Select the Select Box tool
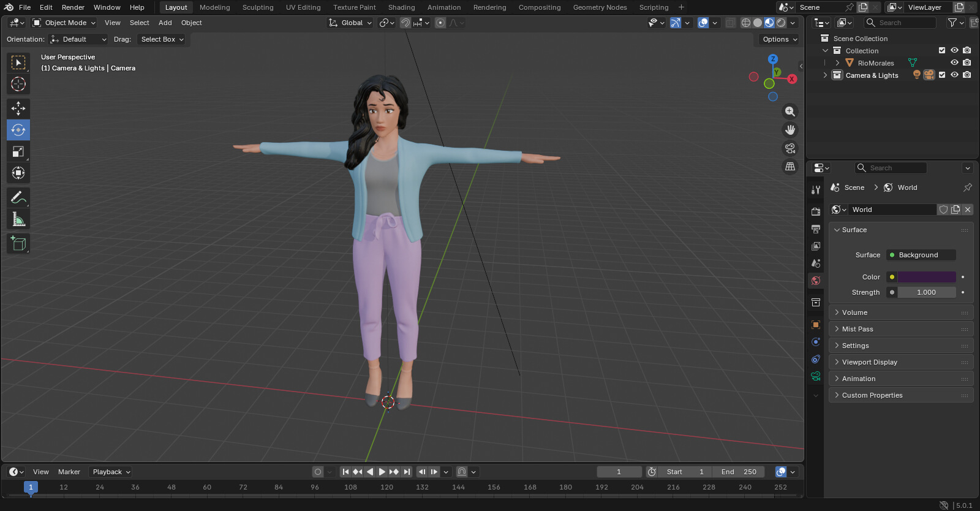The height and width of the screenshot is (511, 980). click(x=18, y=62)
